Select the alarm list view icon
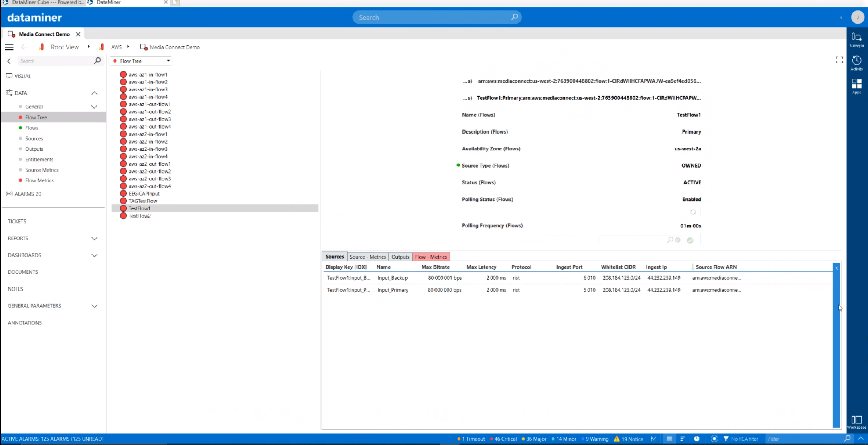The image size is (868, 445). pyautogui.click(x=669, y=439)
